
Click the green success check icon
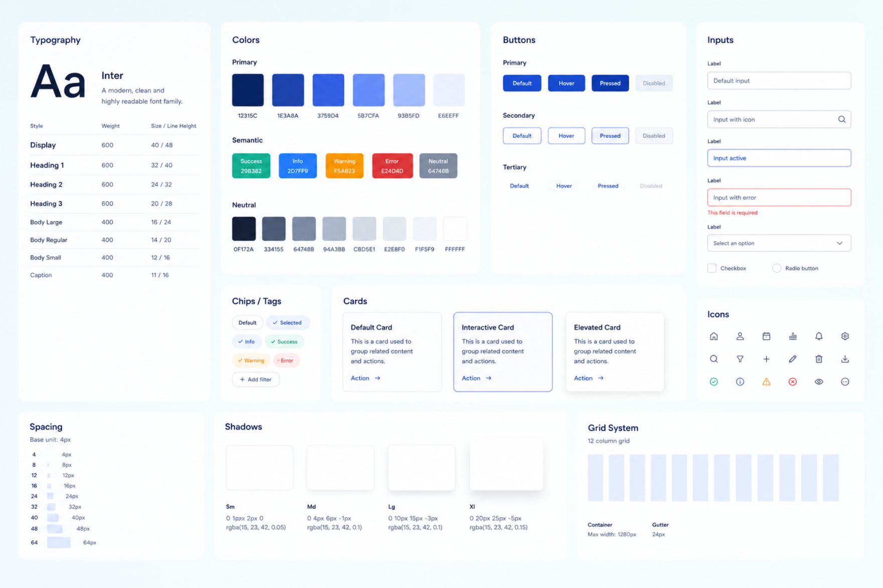coord(713,382)
